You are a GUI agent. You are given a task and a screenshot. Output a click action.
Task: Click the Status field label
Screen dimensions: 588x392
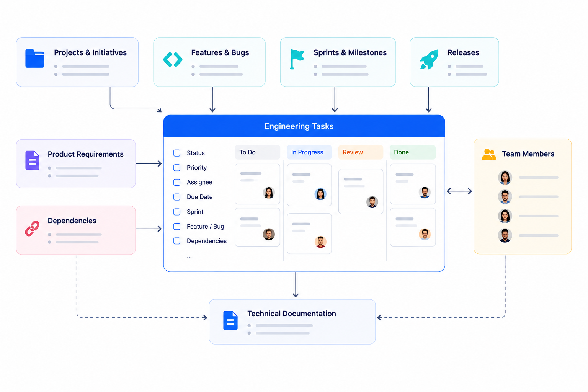tap(196, 153)
